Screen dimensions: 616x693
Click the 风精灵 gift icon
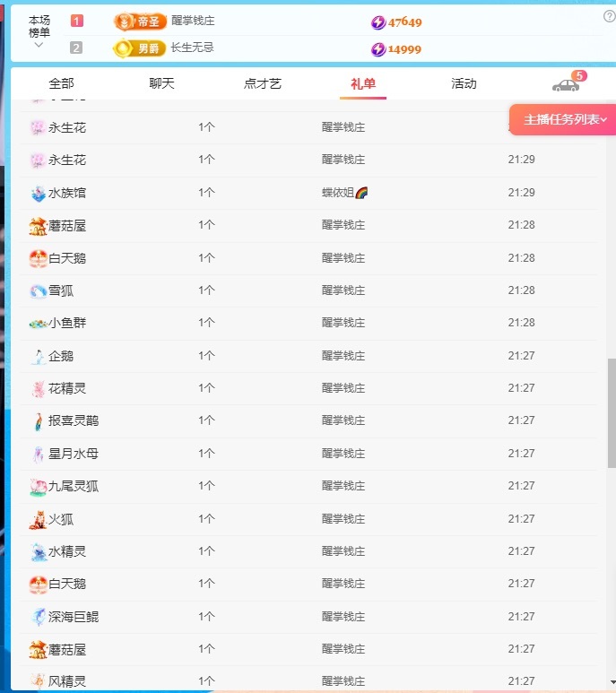tap(38, 681)
